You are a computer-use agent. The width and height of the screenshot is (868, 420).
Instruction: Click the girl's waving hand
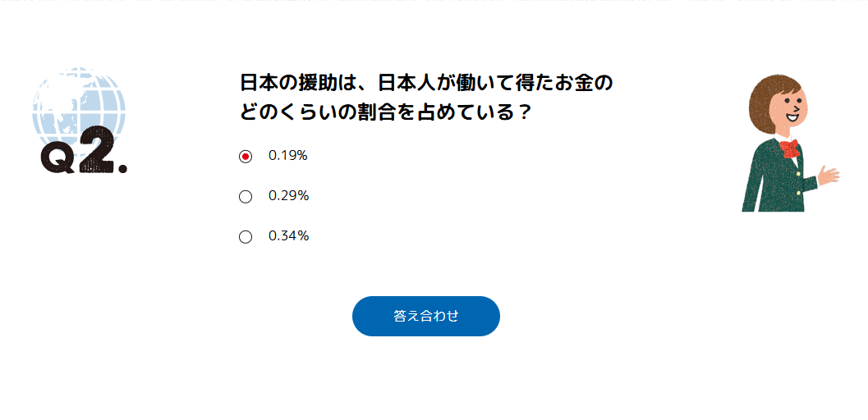[828, 174]
